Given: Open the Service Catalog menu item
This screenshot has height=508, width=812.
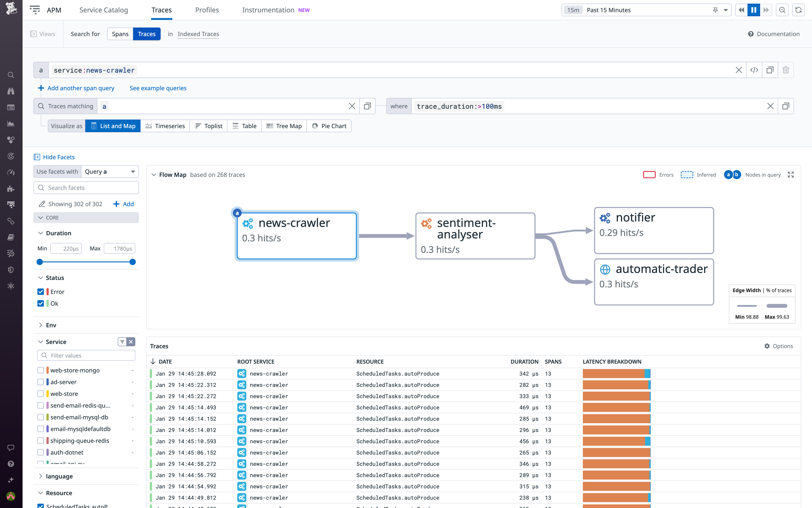Looking at the screenshot, I should [x=104, y=10].
